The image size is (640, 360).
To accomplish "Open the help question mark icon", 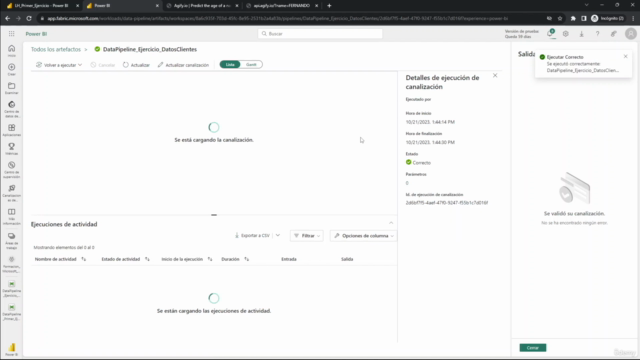I will tap(598, 34).
